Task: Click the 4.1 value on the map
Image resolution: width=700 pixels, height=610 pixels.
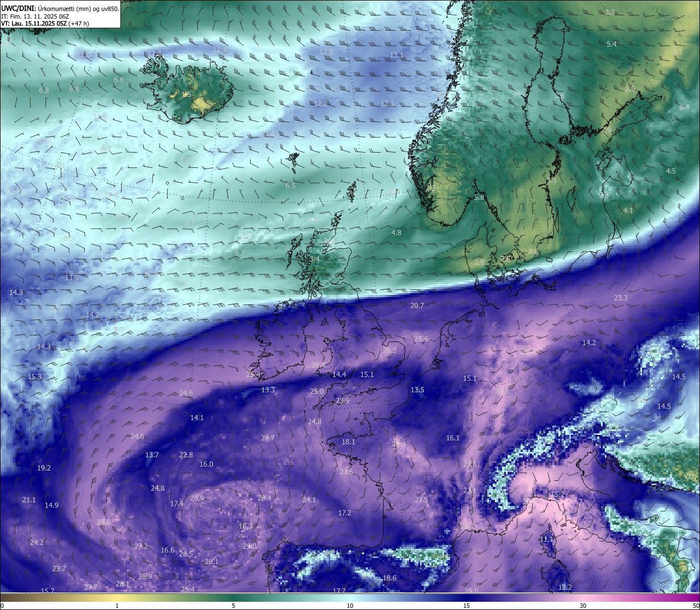Action: coord(628,210)
